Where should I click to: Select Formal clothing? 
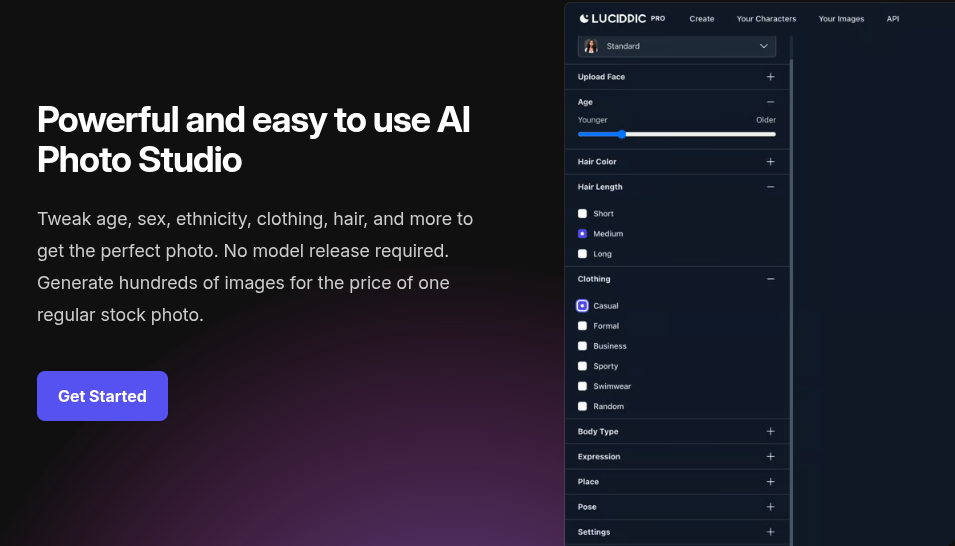pos(582,325)
